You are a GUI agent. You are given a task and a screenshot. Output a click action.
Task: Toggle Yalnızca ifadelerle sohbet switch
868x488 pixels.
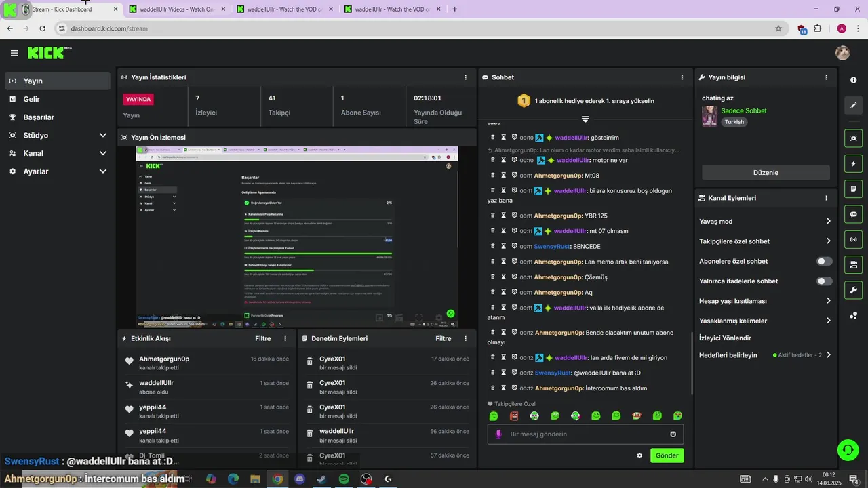click(824, 281)
